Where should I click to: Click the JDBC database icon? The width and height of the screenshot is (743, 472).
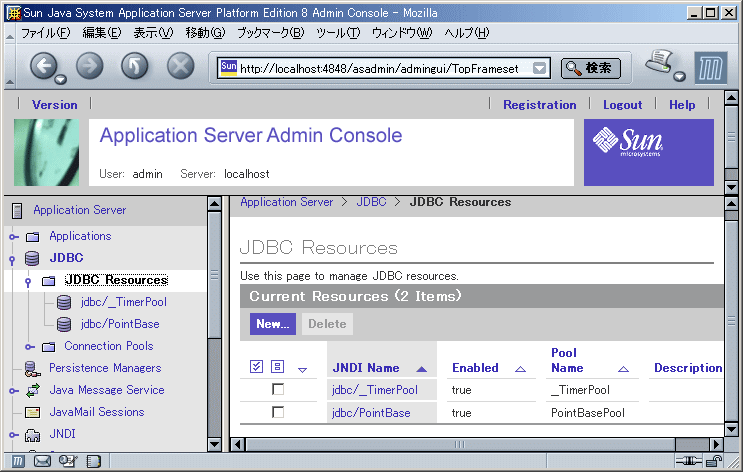pyautogui.click(x=32, y=258)
